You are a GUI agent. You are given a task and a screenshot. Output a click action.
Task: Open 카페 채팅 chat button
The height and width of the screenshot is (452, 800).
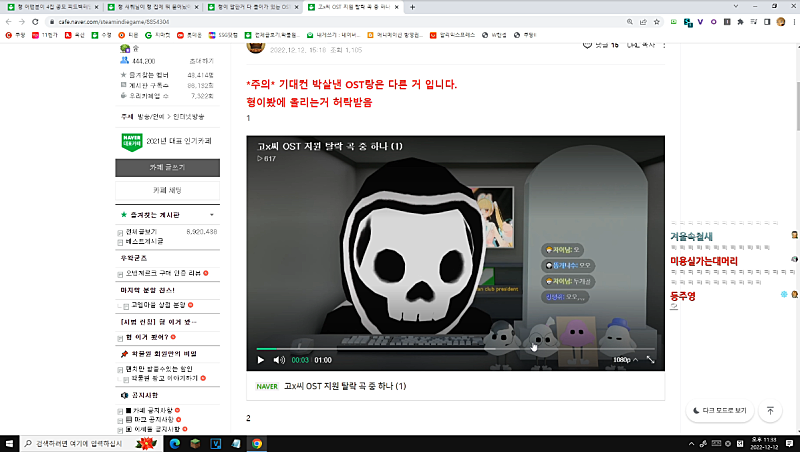(167, 190)
